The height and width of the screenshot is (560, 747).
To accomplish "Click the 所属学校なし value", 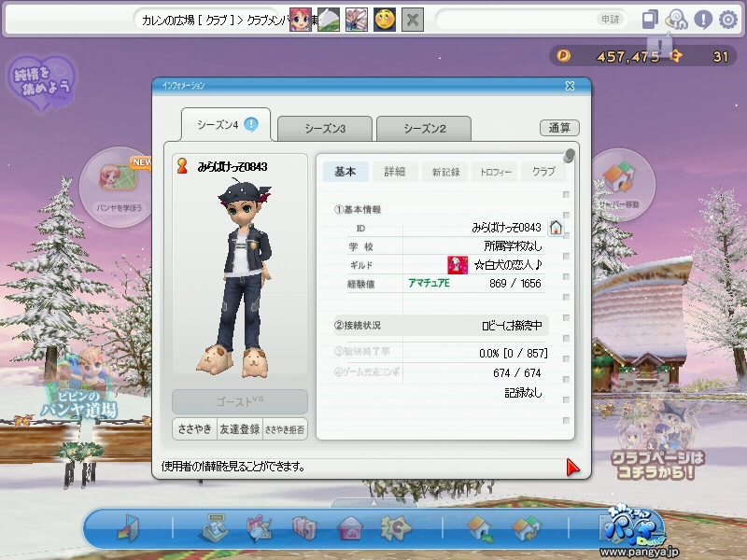I will 513,245.
